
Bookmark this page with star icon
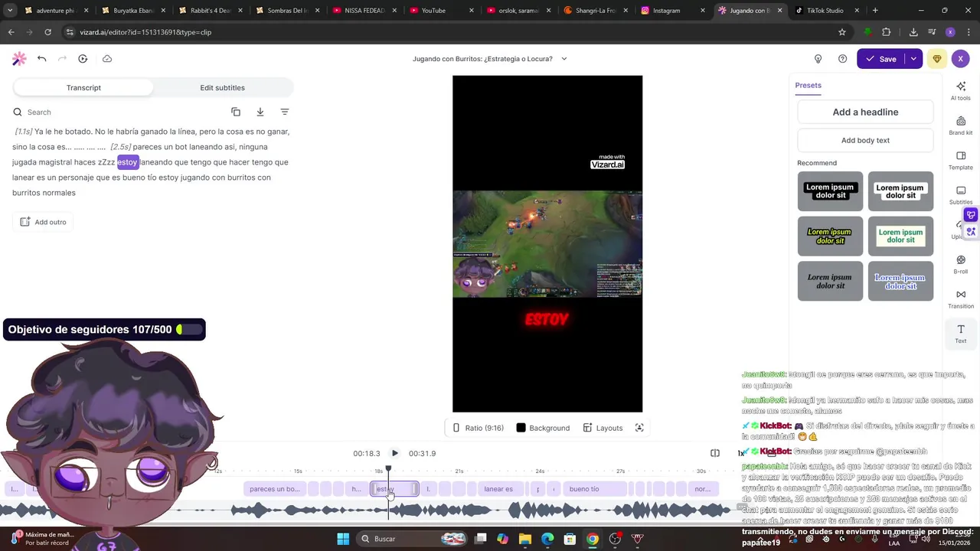click(842, 32)
